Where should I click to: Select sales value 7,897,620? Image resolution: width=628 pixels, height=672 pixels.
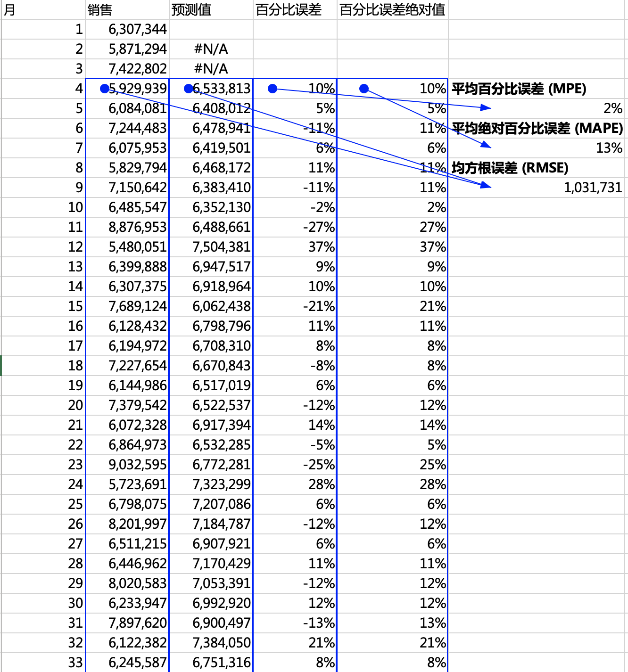127,623
